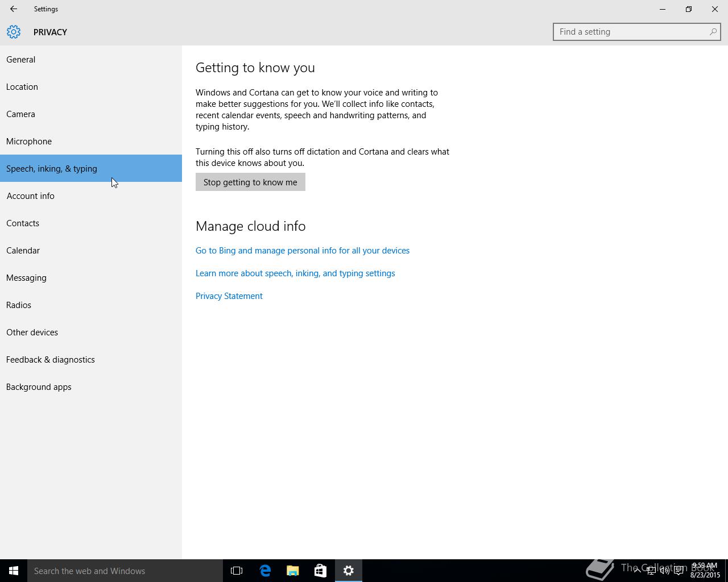
Task: Open Calendar privacy settings
Action: tap(91, 250)
